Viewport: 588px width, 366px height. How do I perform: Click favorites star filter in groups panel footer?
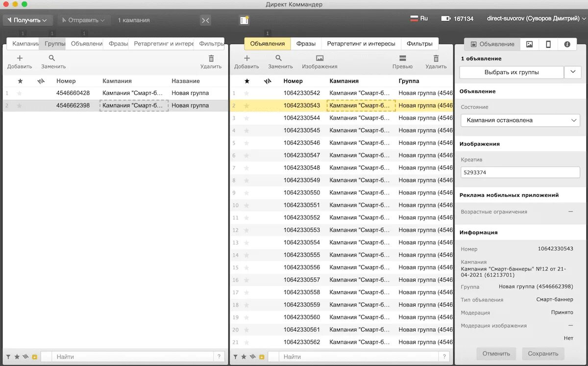(x=17, y=357)
